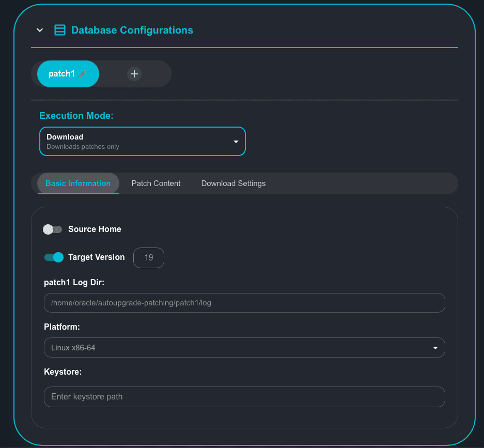
Task: Click the Platform dropdown caret arrow
Action: [435, 348]
